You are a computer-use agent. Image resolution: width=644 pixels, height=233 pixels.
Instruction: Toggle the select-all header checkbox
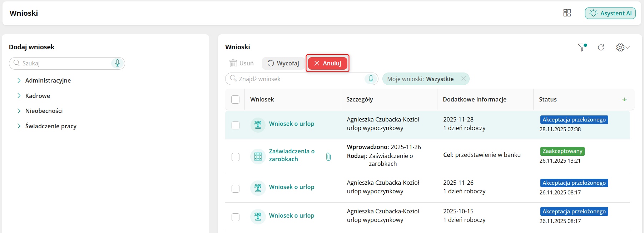pos(235,99)
